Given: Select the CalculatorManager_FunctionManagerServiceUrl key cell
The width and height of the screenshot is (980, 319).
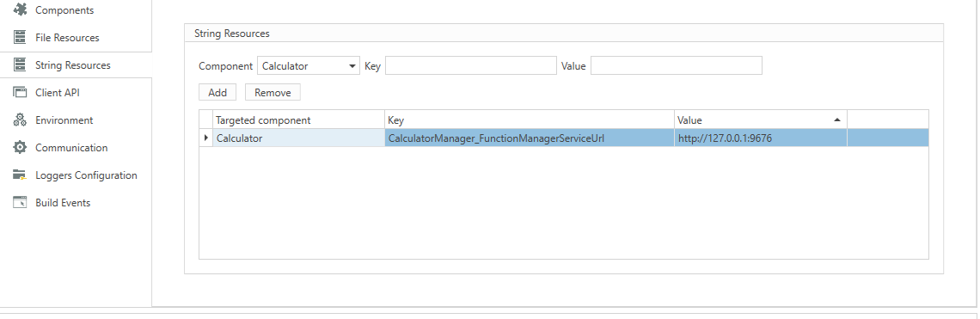Looking at the screenshot, I should tap(530, 138).
